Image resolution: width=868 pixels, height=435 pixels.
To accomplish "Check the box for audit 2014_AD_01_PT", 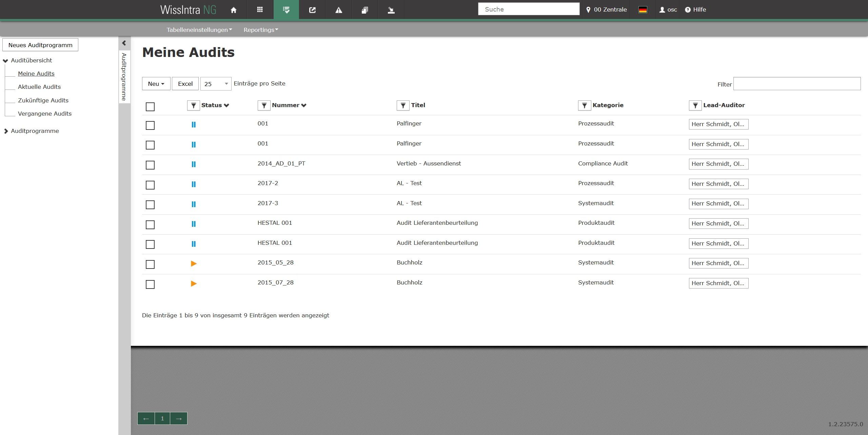I will (x=150, y=165).
